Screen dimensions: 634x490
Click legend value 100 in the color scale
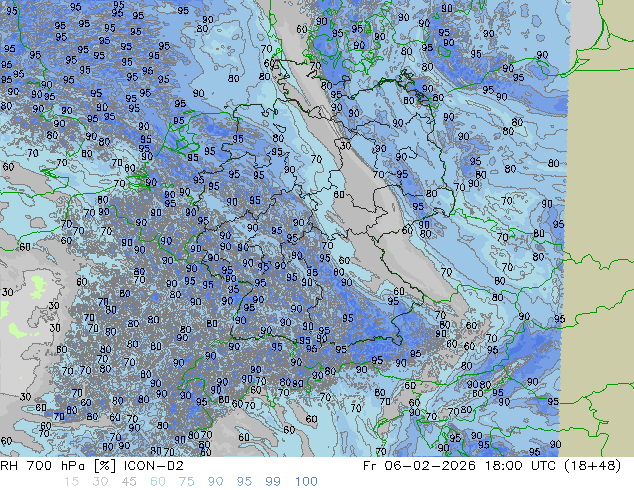click(x=306, y=482)
